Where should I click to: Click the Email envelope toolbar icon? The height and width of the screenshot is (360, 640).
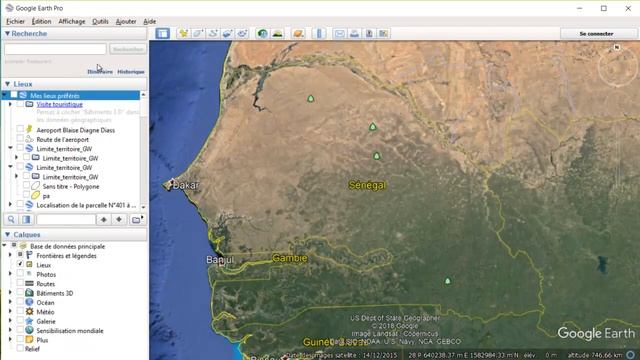click(x=340, y=33)
